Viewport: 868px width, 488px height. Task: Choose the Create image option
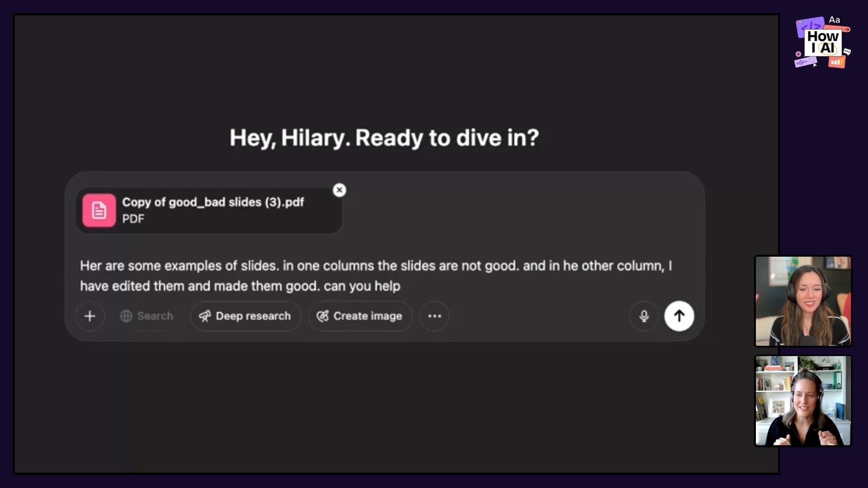[x=360, y=316]
